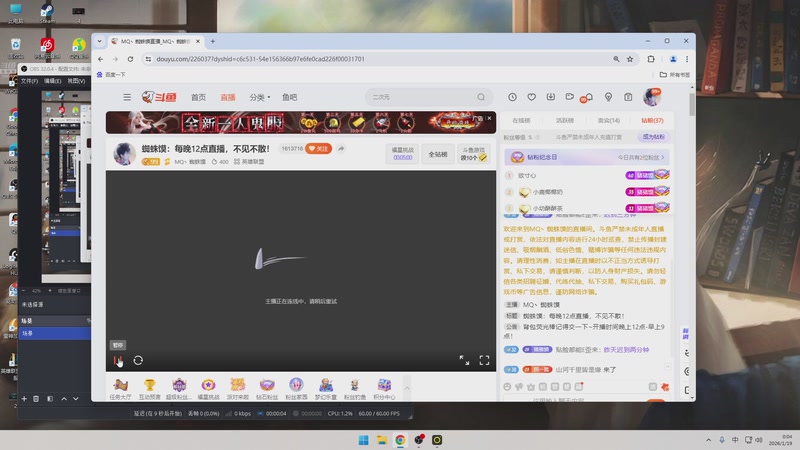
Task: Click the orange 关注 follow button
Action: pyautogui.click(x=318, y=148)
